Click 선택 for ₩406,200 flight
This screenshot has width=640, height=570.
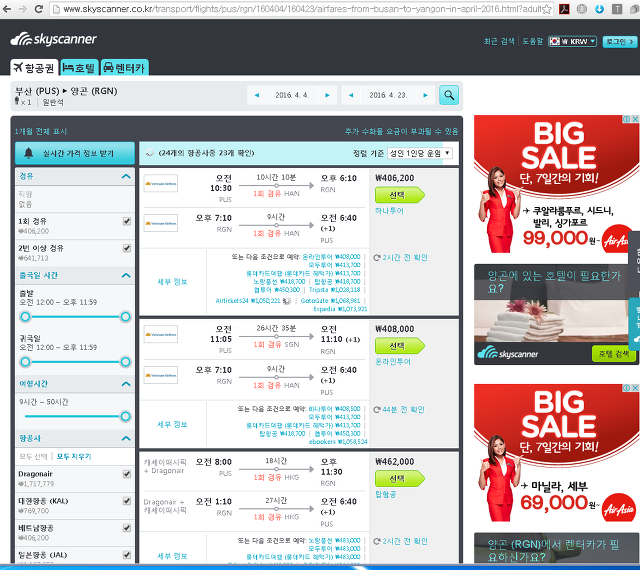point(400,196)
